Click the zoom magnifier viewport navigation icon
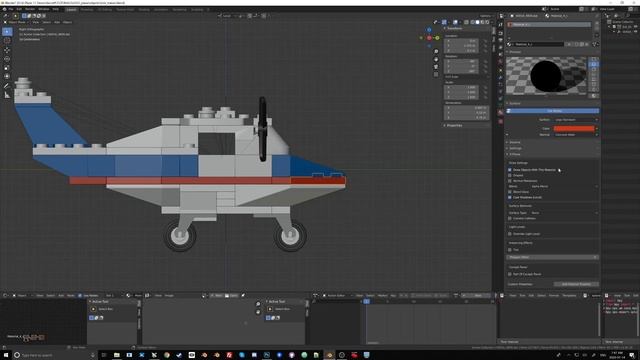The image size is (640, 360). coord(436,52)
